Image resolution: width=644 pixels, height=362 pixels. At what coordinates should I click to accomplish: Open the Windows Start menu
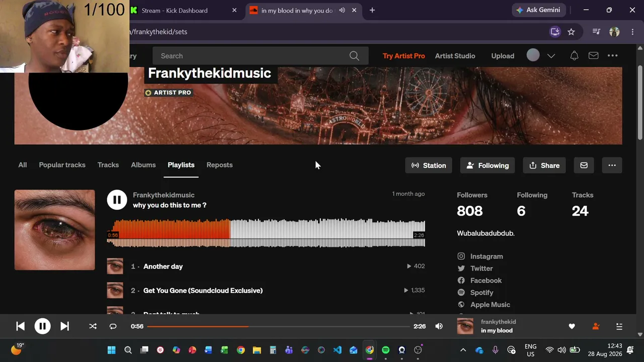(111, 350)
